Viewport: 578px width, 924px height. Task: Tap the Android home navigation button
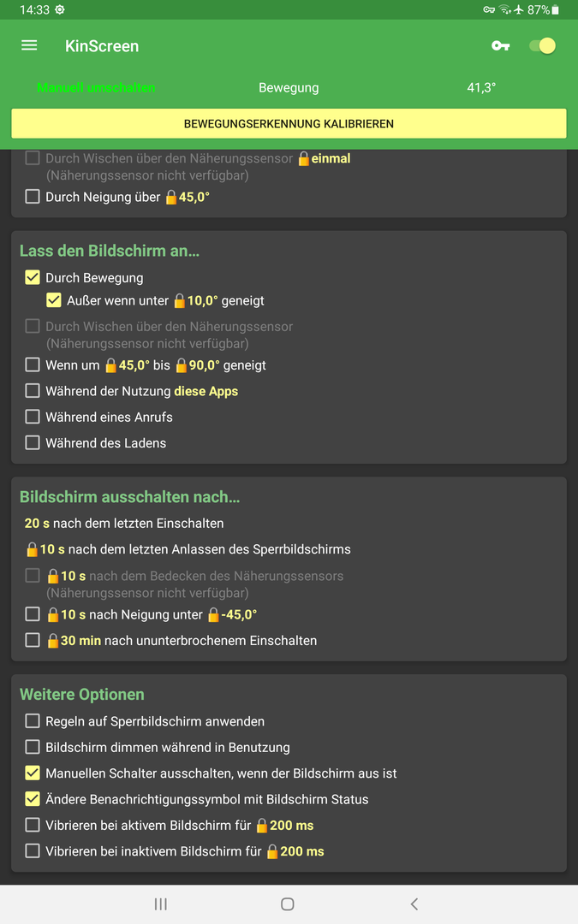pyautogui.click(x=288, y=904)
